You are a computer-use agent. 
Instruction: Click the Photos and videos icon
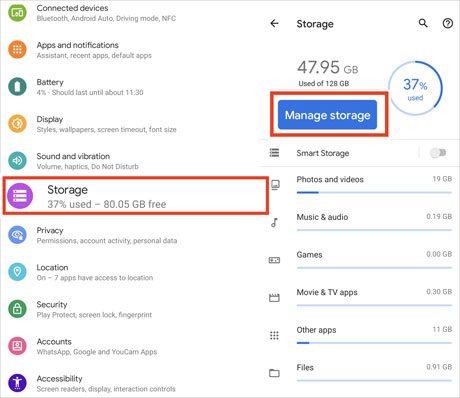click(275, 185)
